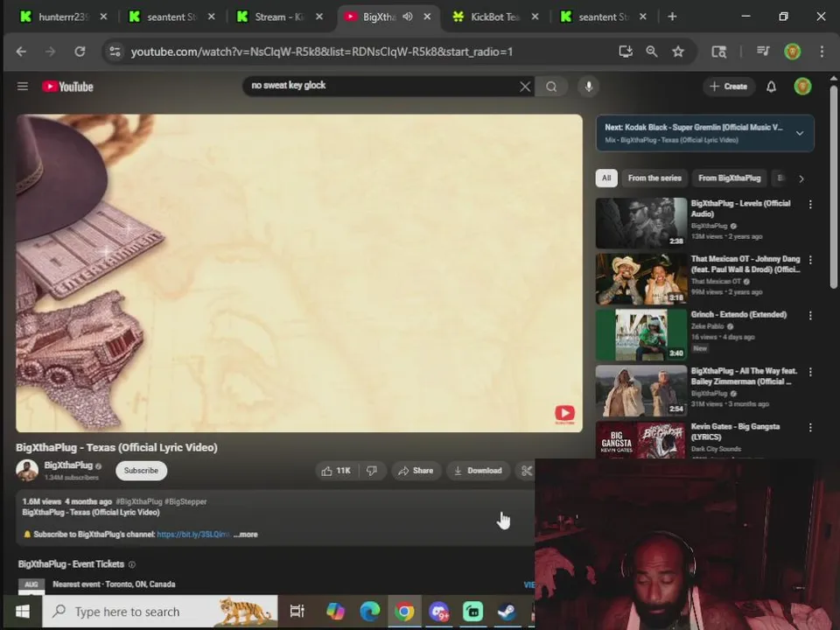Open options for Grinch - Extendo
Screen dimensions: 840x630
pos(810,316)
